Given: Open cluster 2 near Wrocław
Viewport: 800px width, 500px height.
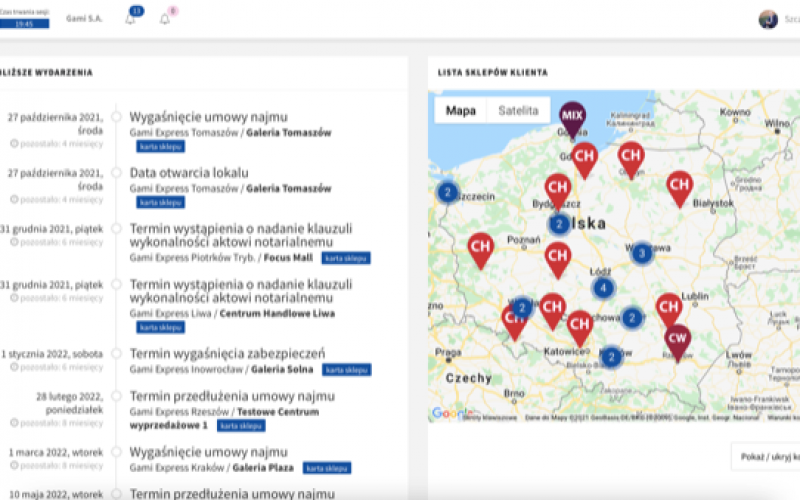Looking at the screenshot, I should [x=522, y=308].
